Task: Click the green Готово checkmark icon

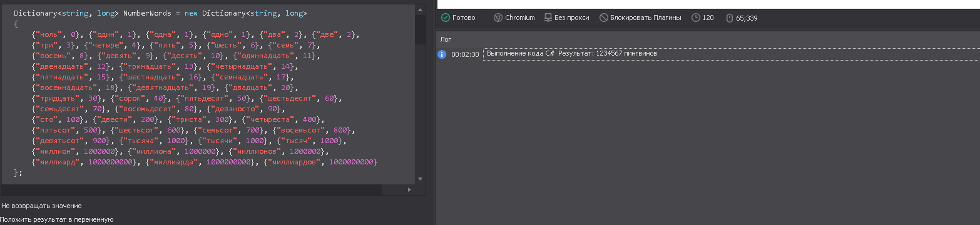Action: coord(446,17)
